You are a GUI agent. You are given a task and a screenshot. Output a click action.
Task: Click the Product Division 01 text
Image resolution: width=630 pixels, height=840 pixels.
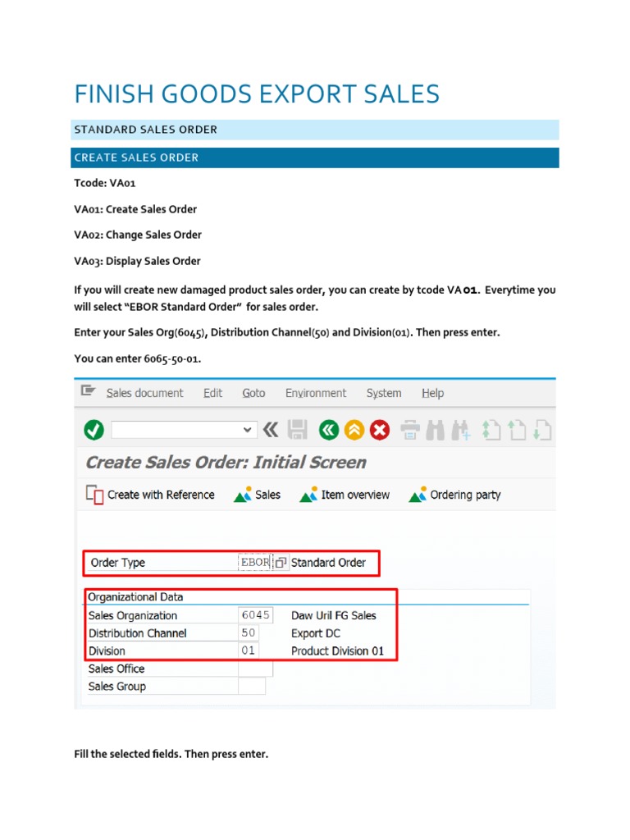pyautogui.click(x=337, y=651)
